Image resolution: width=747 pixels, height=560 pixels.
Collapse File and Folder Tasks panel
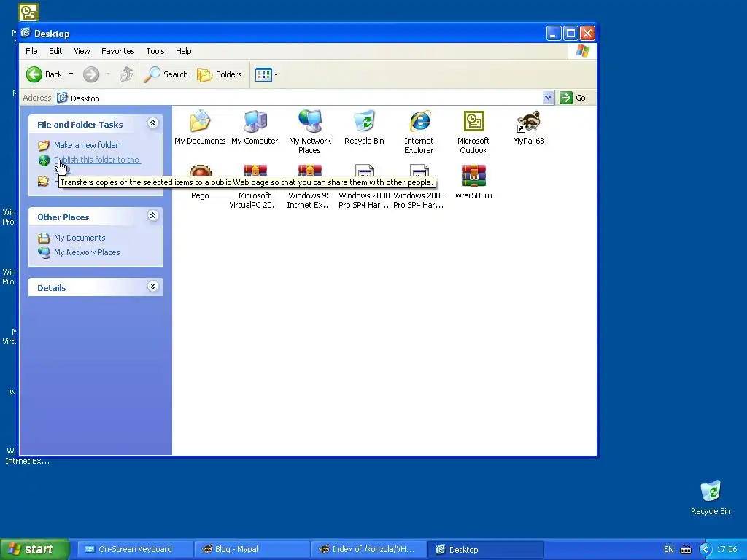[153, 123]
